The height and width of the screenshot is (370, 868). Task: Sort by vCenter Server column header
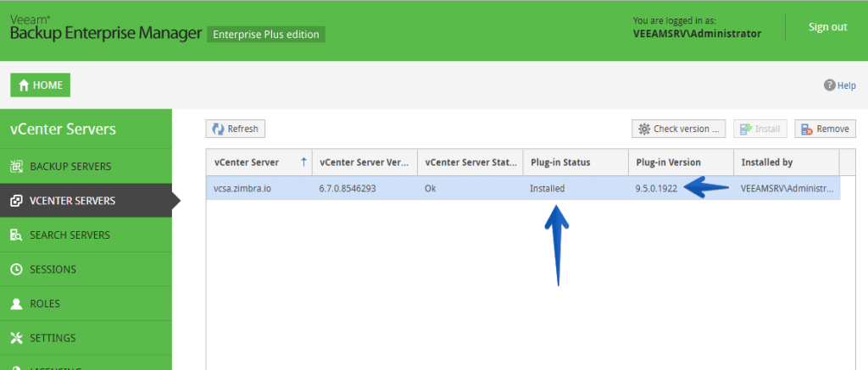pyautogui.click(x=259, y=163)
